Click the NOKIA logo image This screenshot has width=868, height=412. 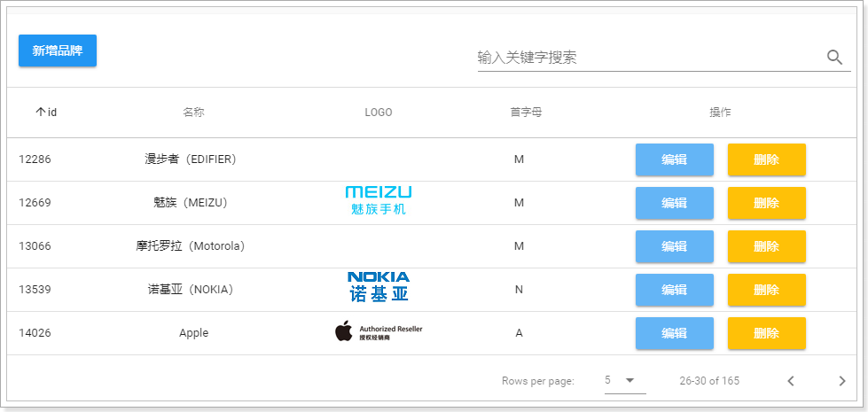pos(379,287)
